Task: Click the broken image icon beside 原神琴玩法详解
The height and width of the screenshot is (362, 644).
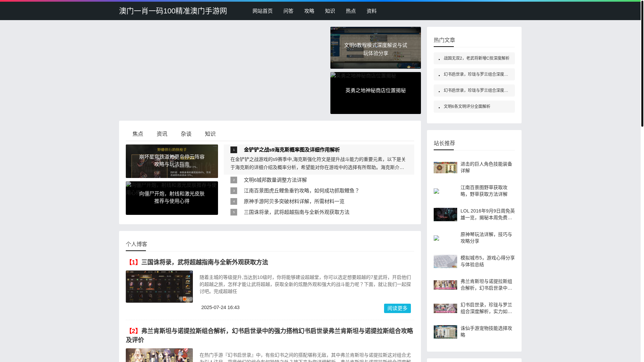Action: coord(436,238)
